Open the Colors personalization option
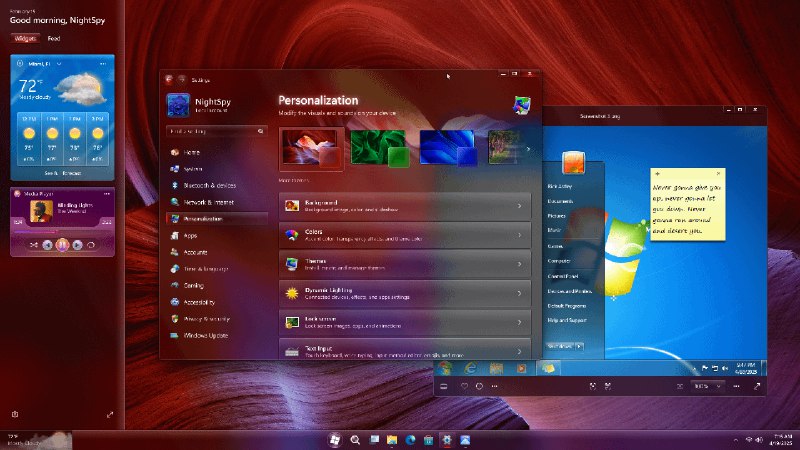Viewport: 800px width, 450px height. (405, 235)
